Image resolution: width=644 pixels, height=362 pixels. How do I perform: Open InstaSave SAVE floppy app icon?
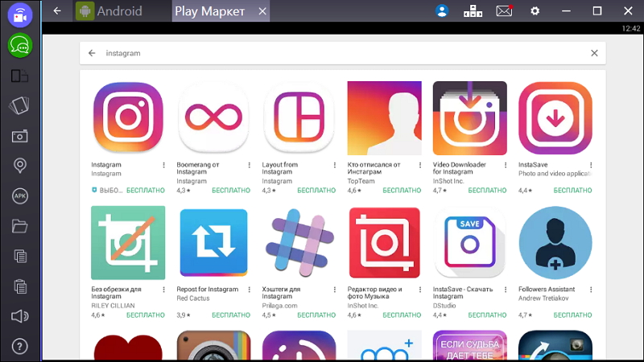[470, 243]
